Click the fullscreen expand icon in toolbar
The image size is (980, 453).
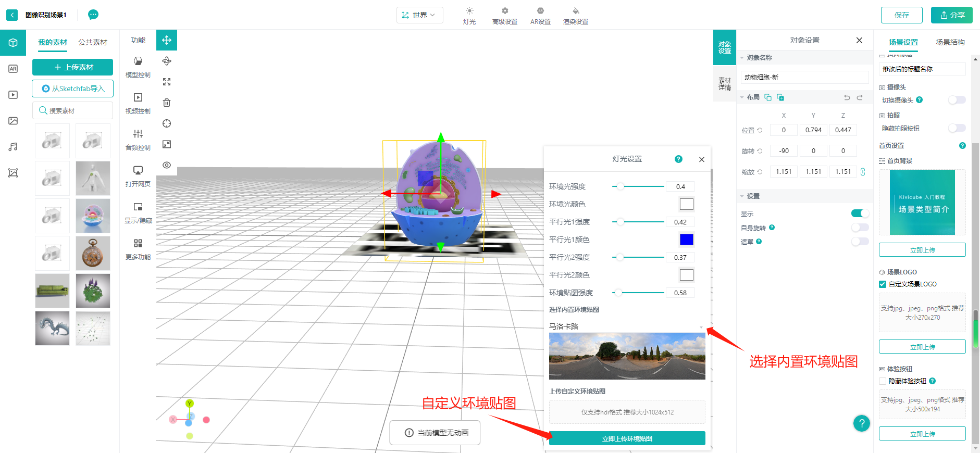(x=167, y=82)
